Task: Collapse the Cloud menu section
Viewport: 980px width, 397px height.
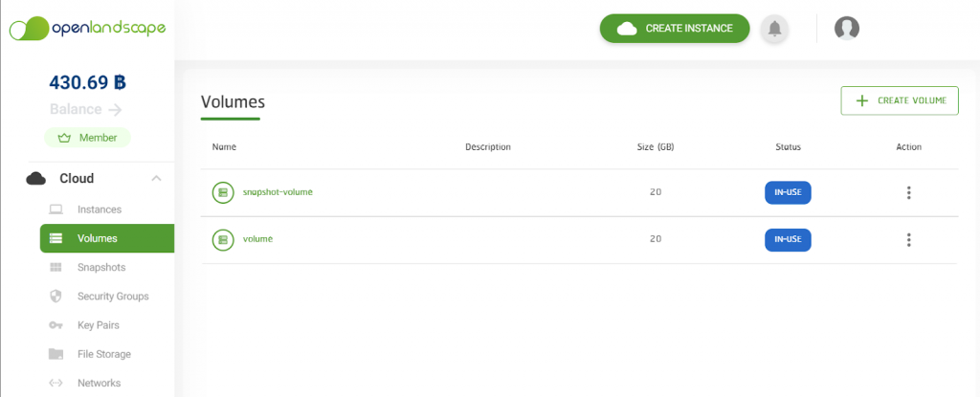Action: pyautogui.click(x=157, y=179)
